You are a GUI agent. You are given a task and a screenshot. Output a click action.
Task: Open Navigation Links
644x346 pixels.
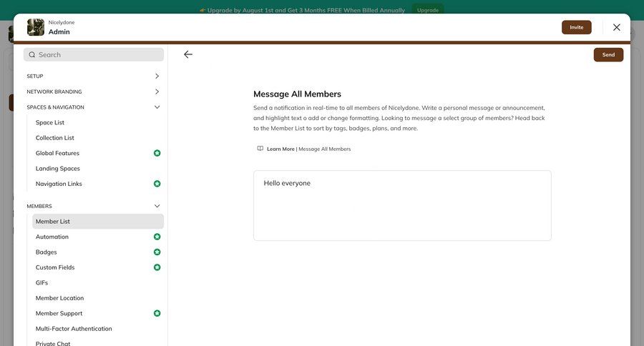pos(59,184)
